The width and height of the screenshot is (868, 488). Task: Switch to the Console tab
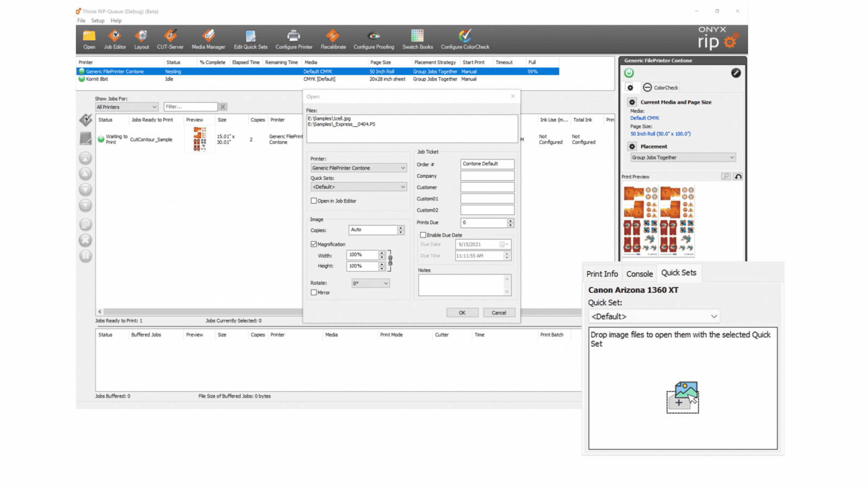pos(640,274)
